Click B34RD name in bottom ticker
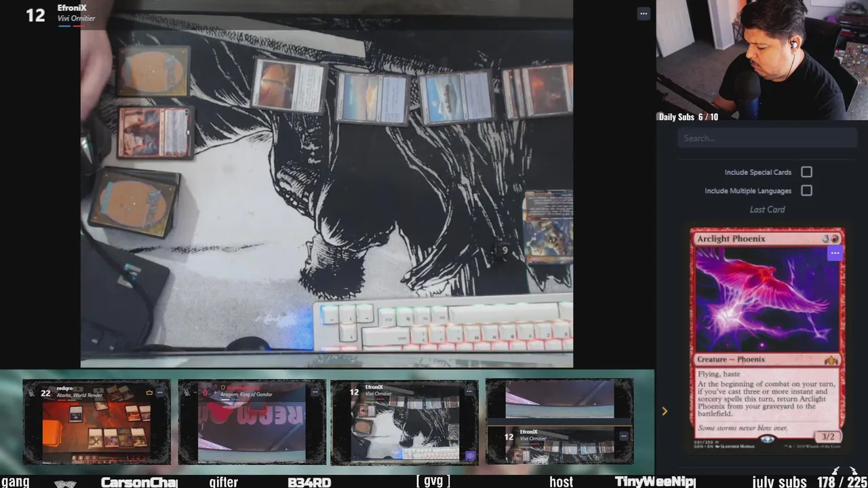868x488 pixels. click(309, 482)
